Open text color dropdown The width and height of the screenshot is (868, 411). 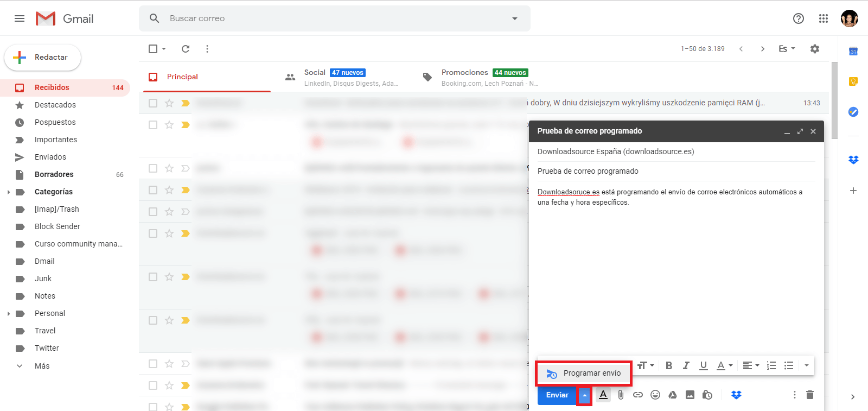tap(725, 365)
